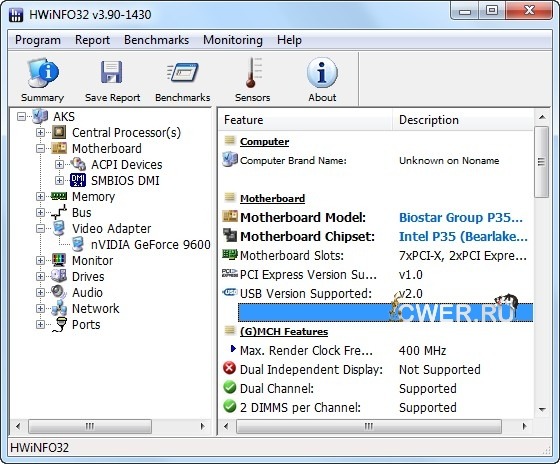Click the details pane vertical scrollbar thumb
Image resolution: width=560 pixels, height=464 pixels.
[x=542, y=162]
